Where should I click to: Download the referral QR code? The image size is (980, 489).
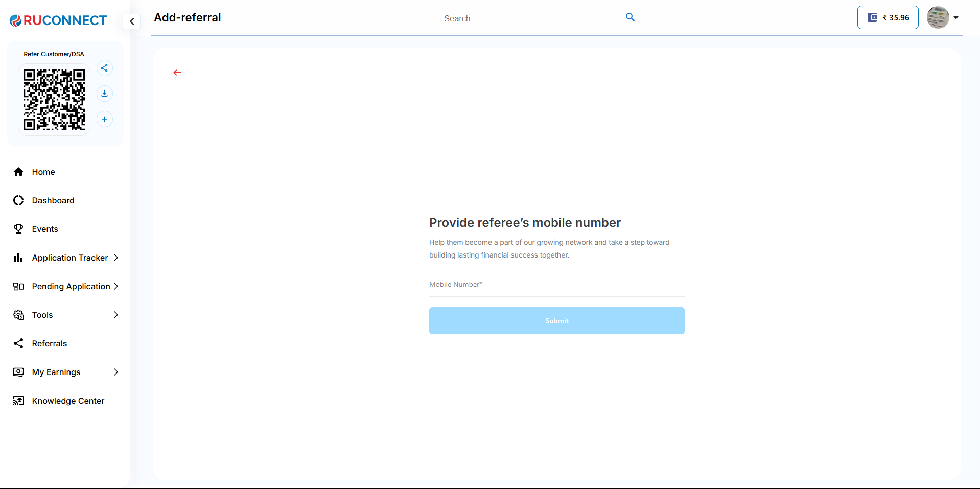(104, 94)
